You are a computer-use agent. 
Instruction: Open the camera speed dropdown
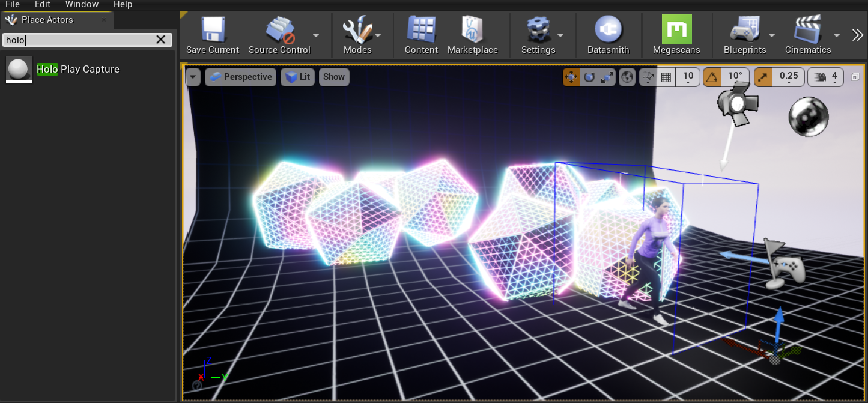coord(826,77)
